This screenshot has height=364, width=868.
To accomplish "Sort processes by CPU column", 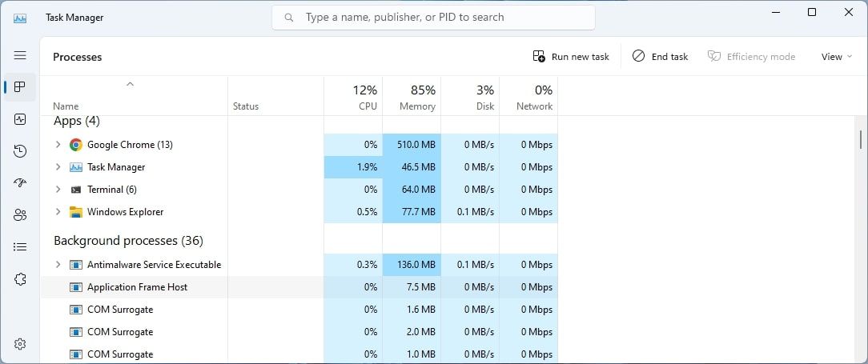I will tap(353, 97).
